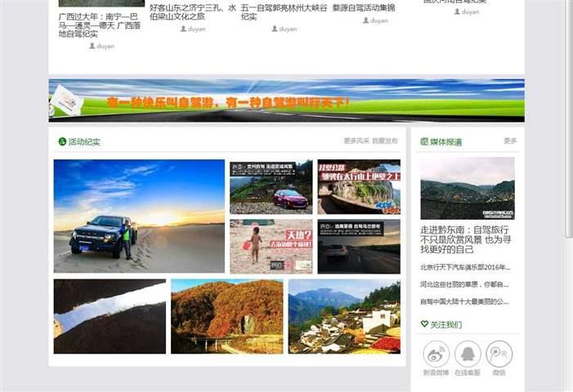
Task: Click the green icon beside 活动纪实
Action: (x=62, y=141)
